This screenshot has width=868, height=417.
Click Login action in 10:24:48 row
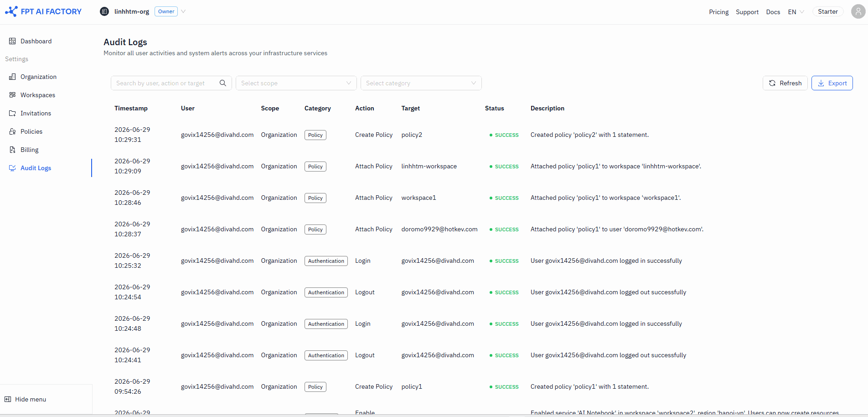363,323
